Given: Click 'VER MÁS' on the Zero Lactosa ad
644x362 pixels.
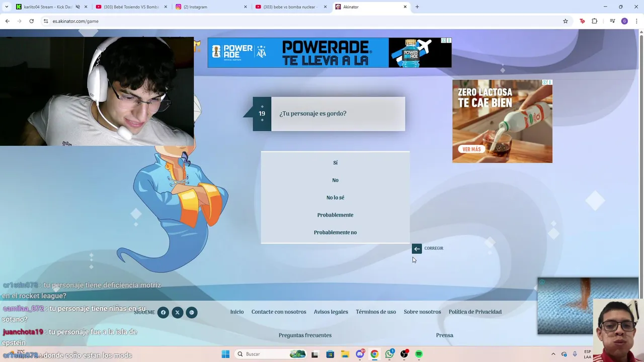Looking at the screenshot, I should click(471, 149).
